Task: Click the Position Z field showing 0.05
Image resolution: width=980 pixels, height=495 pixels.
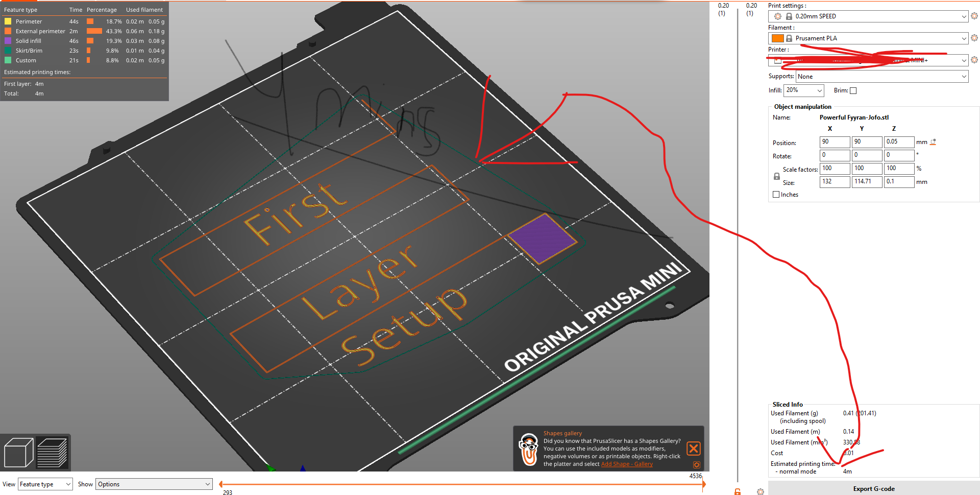Action: (x=899, y=142)
